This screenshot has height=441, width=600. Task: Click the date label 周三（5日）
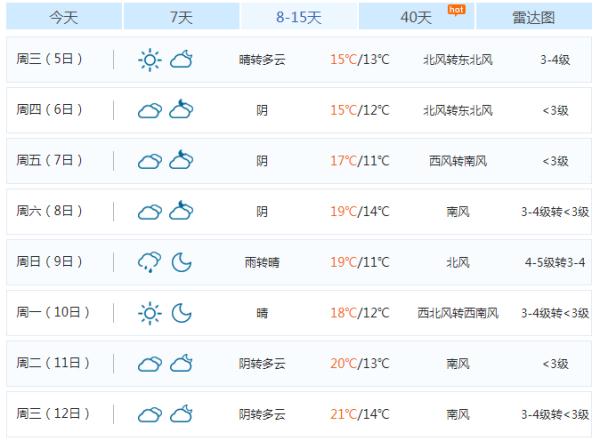click(x=49, y=59)
